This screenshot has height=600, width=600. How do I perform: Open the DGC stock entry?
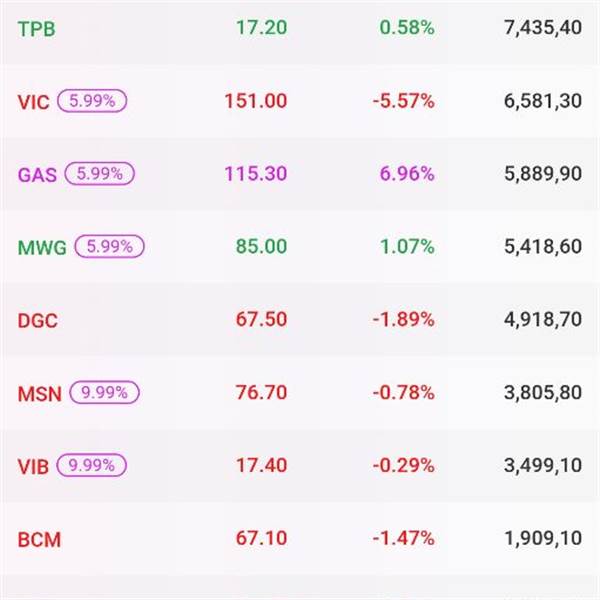38,320
